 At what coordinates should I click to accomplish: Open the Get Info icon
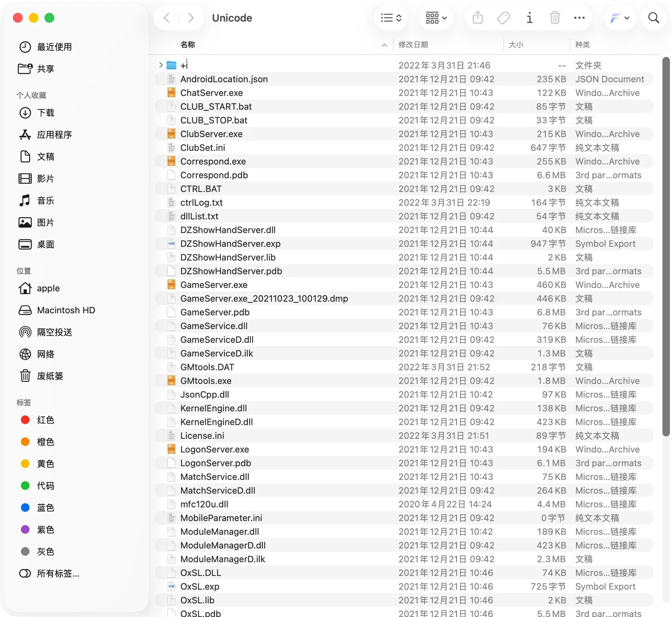(529, 17)
